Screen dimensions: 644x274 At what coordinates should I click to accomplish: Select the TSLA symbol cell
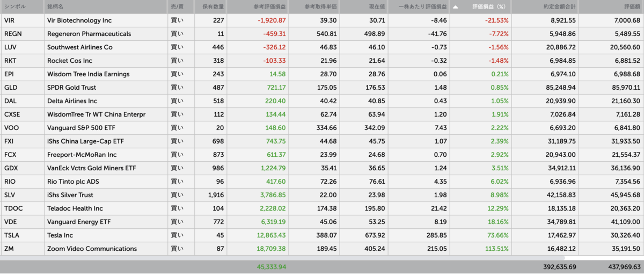[x=22, y=235]
